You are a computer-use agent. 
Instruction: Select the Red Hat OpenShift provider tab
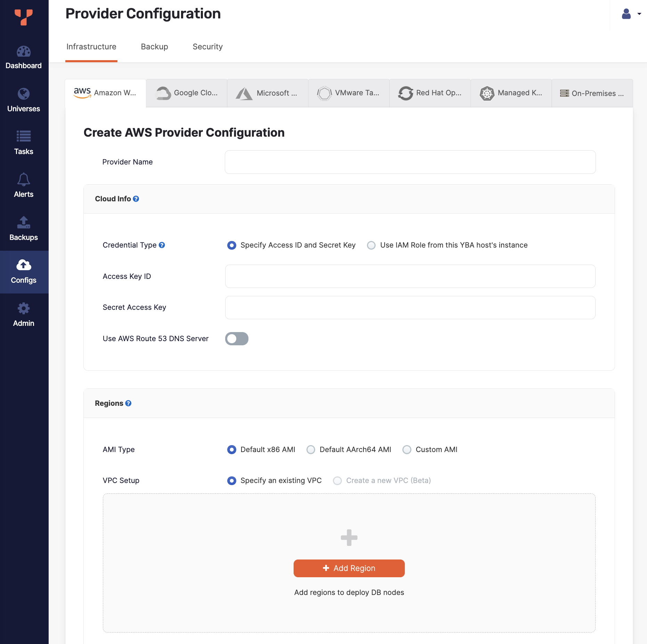tap(430, 93)
